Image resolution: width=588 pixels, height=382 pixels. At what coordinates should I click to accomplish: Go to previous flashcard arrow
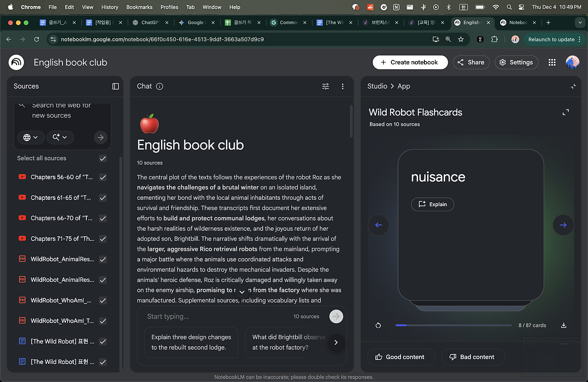click(379, 225)
